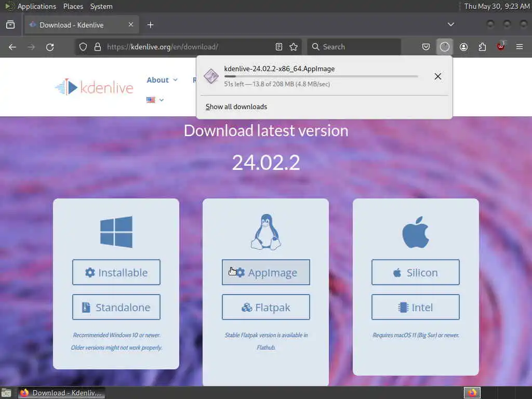The image size is (532, 399).
Task: Open the tracking protection shield icon
Action: (x=83, y=47)
